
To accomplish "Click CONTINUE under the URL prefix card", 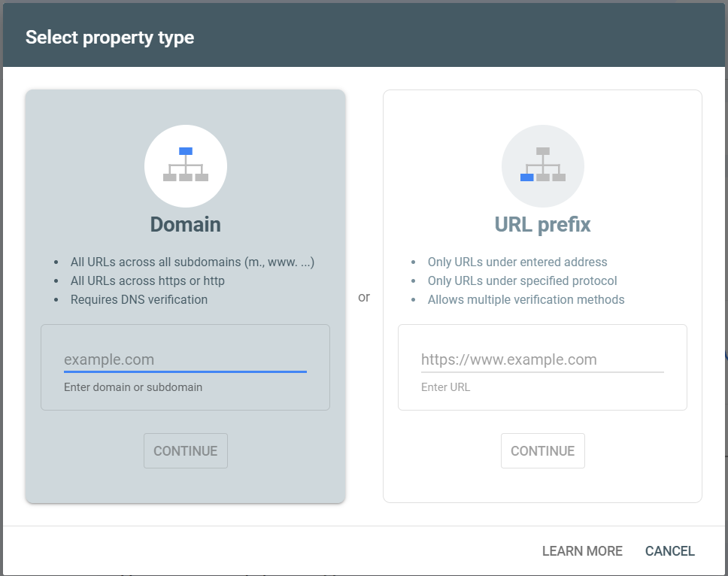I will tap(543, 450).
